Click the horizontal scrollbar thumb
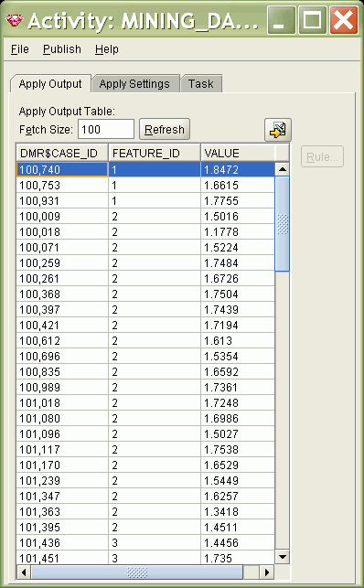 point(137,572)
